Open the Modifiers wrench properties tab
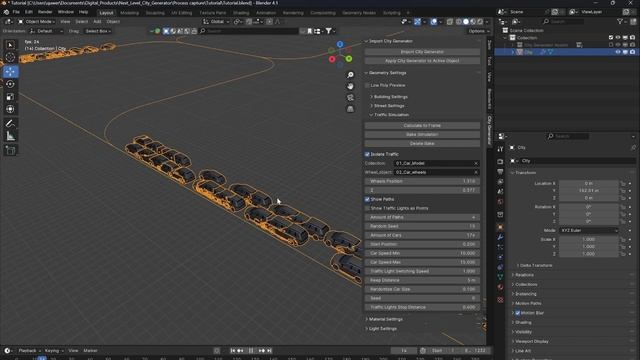640x360 pixels. pos(500,237)
